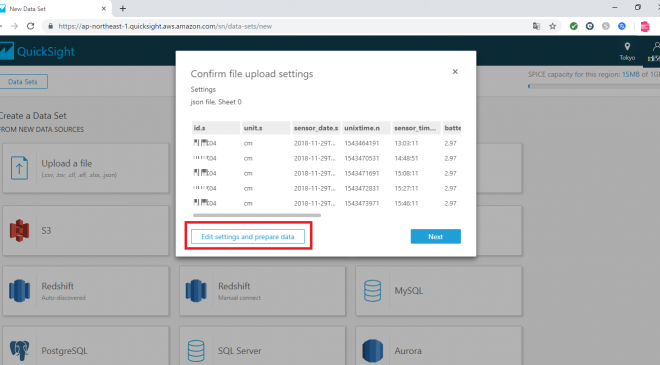The height and width of the screenshot is (365, 660).
Task: Click the sensor_date.s column header
Action: [316, 128]
